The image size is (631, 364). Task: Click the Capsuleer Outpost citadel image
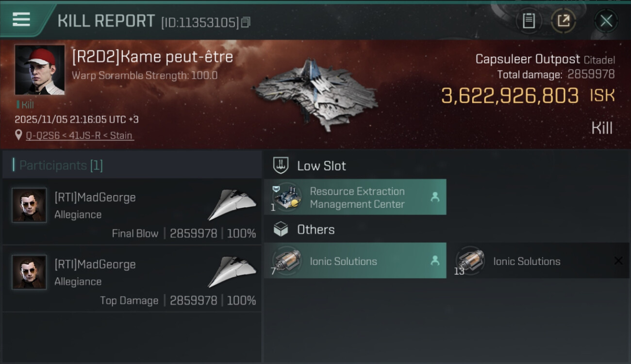coord(315,95)
